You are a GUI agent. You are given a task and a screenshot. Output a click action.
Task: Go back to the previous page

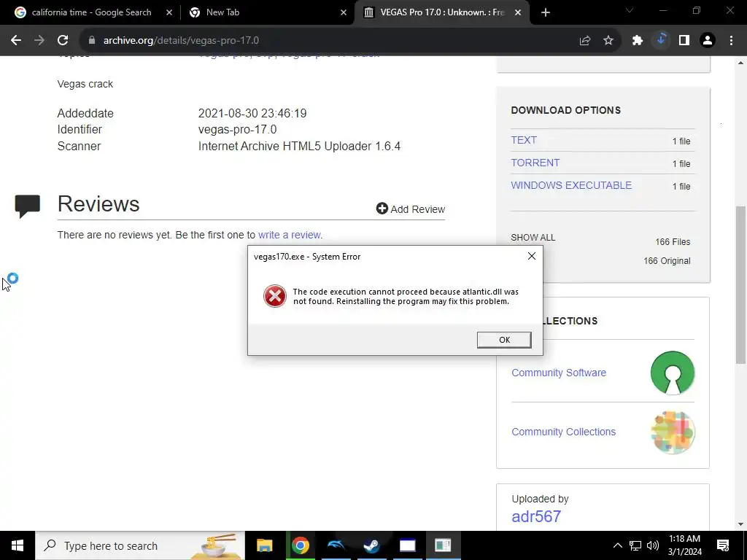click(16, 41)
